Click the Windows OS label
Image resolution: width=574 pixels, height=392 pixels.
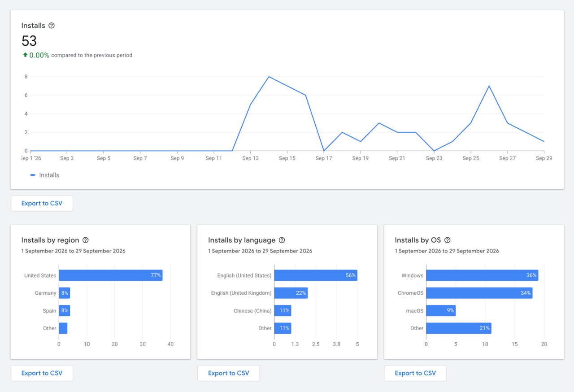click(413, 275)
